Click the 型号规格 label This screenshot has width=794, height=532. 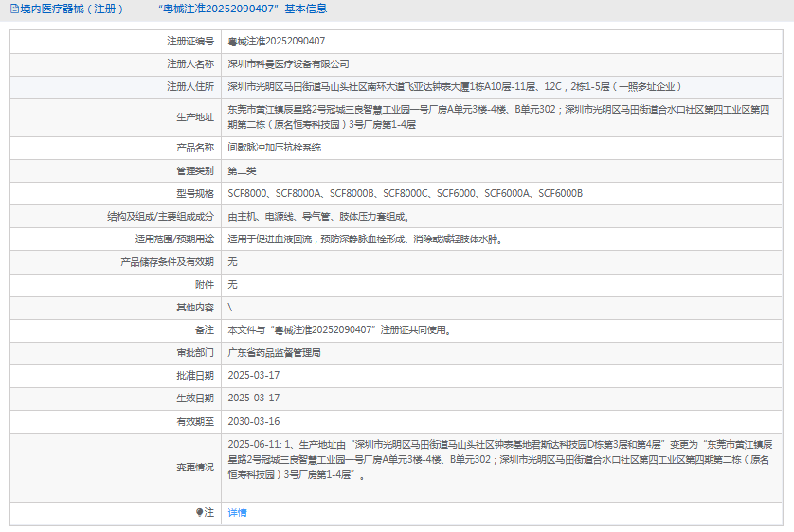pos(195,194)
